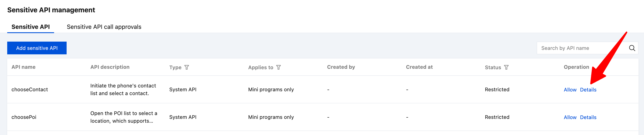This screenshot has height=135, width=644.
Task: Click the choosePoi API name cell
Action: point(24,117)
